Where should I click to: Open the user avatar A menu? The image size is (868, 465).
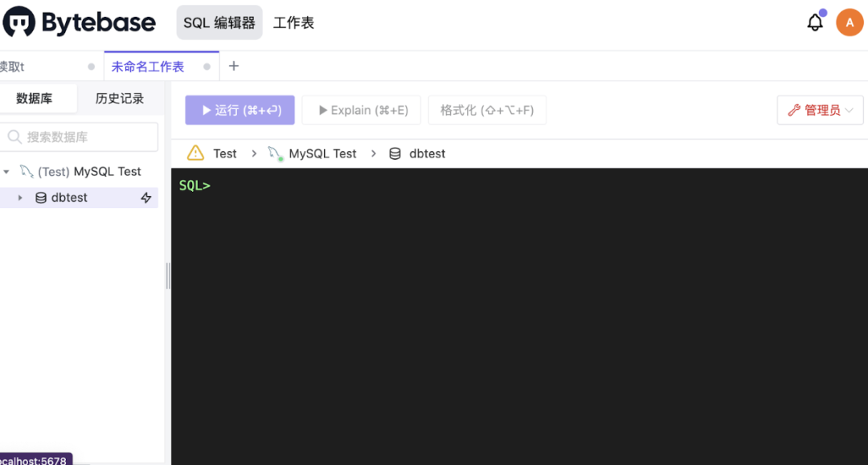pos(850,22)
